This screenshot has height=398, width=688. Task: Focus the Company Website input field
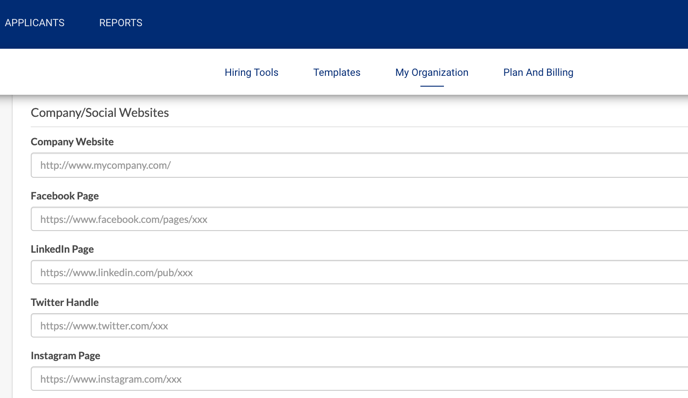coord(359,165)
